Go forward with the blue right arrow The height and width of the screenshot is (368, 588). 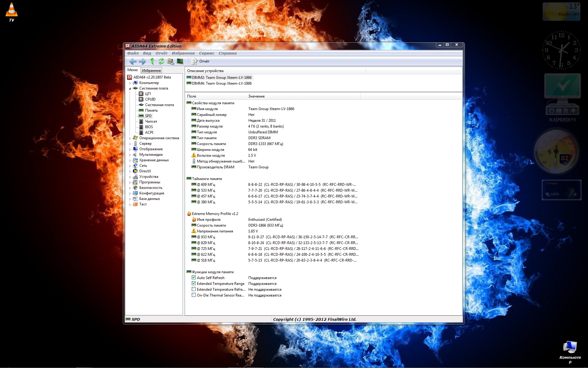(x=142, y=61)
